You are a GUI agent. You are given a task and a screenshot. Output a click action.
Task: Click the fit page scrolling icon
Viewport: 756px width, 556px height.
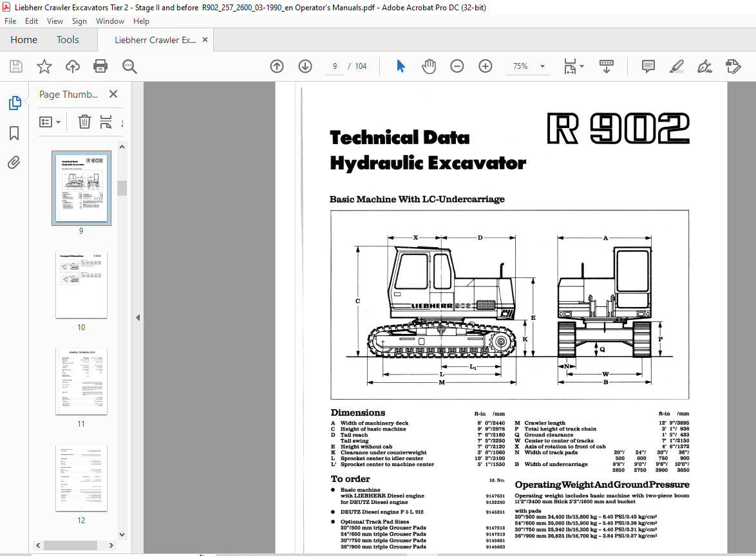click(x=571, y=66)
